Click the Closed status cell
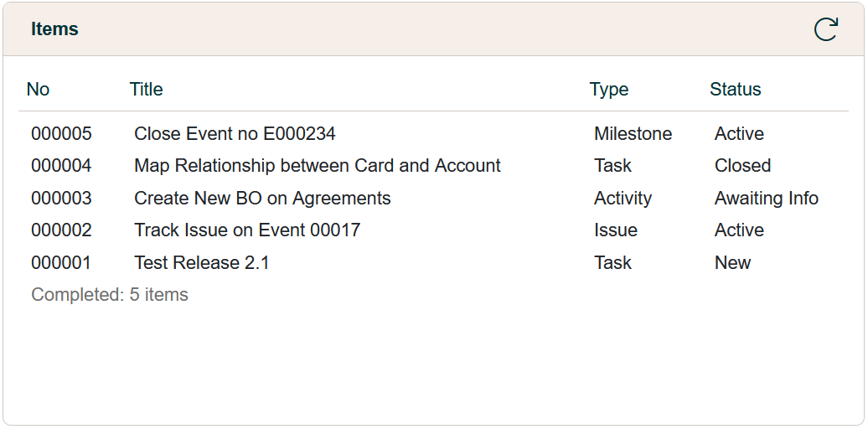Screen dimensions: 868x429 [742, 166]
